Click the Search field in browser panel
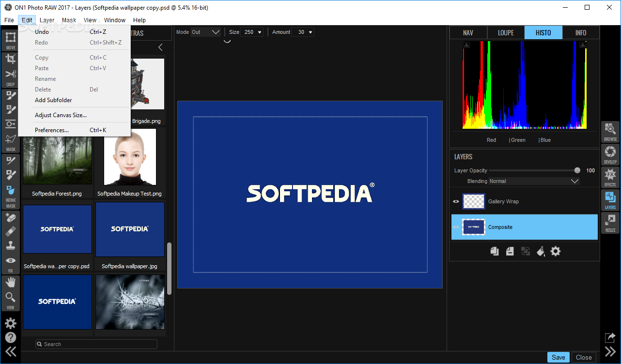 pos(96,344)
